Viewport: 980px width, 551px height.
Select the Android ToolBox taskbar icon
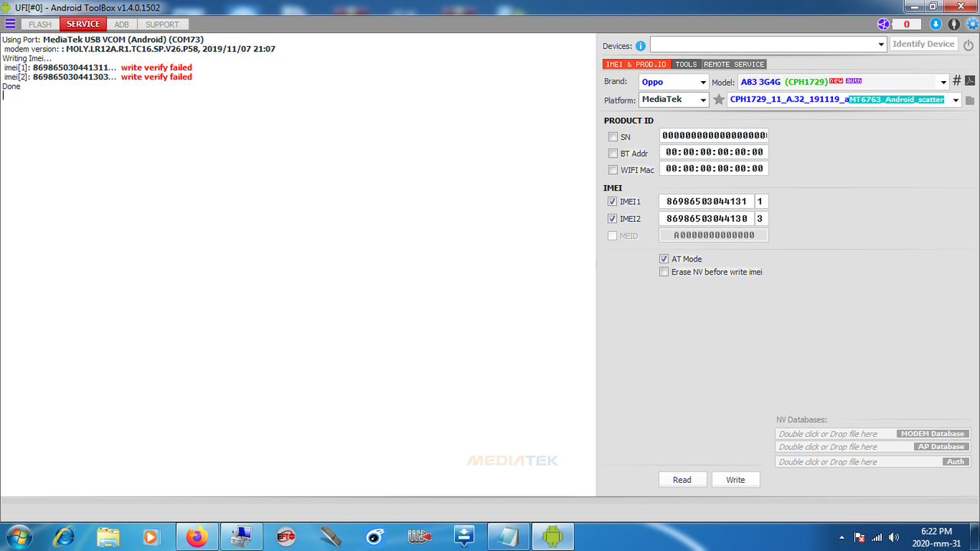coord(552,536)
